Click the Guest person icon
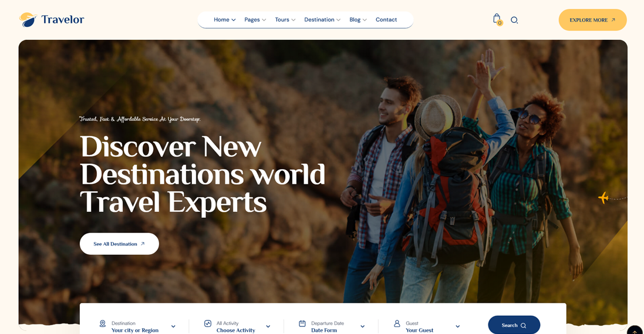The image size is (644, 334). tap(397, 324)
